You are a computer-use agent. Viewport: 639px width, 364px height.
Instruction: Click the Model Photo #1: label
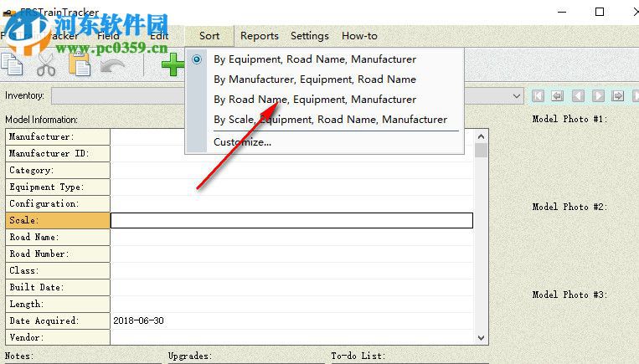569,119
